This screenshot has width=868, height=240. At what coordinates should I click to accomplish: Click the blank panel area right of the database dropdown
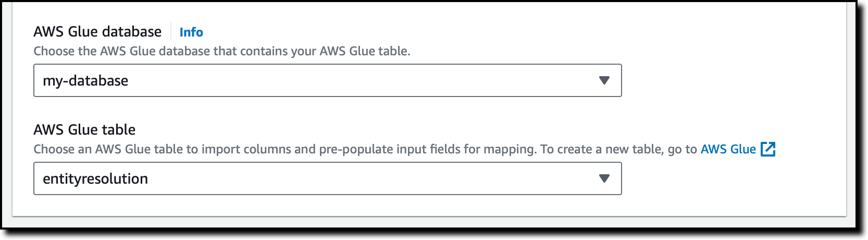(729, 80)
